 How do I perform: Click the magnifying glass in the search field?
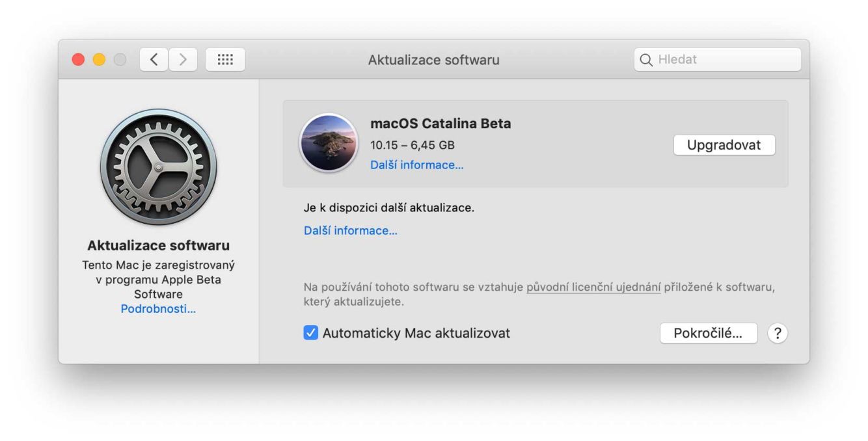646,60
